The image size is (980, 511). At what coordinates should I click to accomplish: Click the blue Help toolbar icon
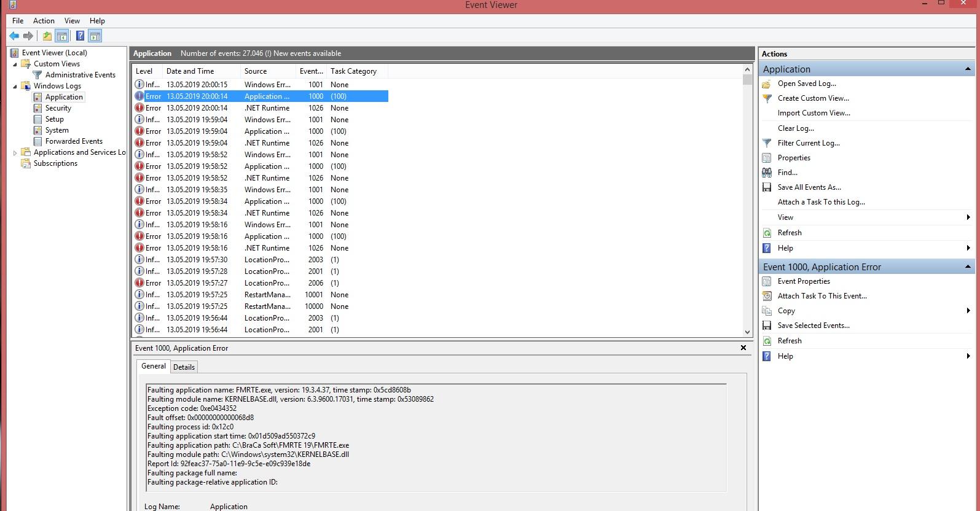(80, 36)
